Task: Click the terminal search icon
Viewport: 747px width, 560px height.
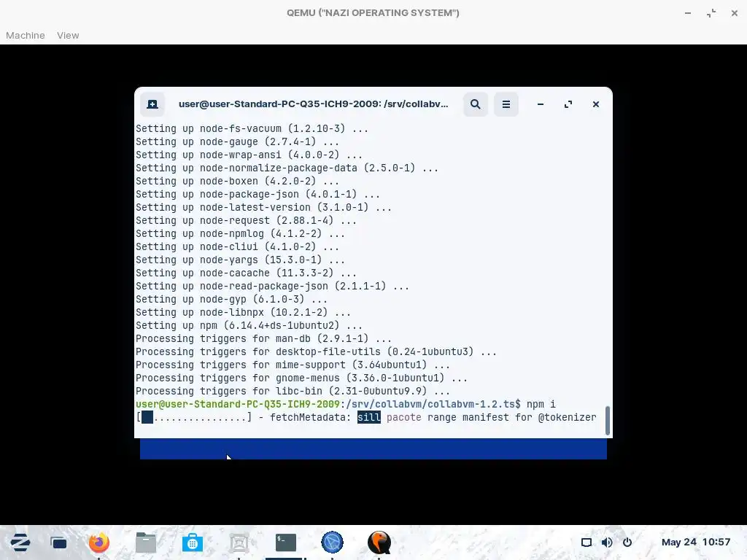Action: click(475, 104)
